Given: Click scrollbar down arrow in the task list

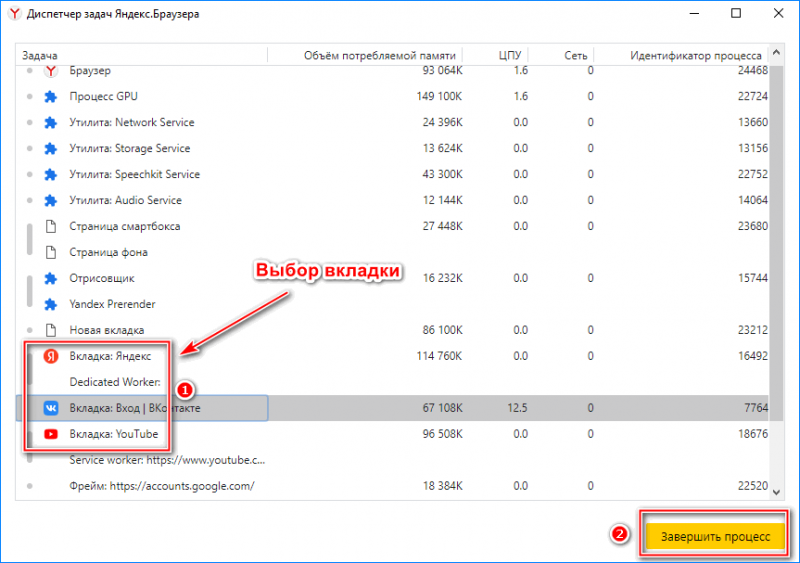Looking at the screenshot, I should click(x=776, y=492).
